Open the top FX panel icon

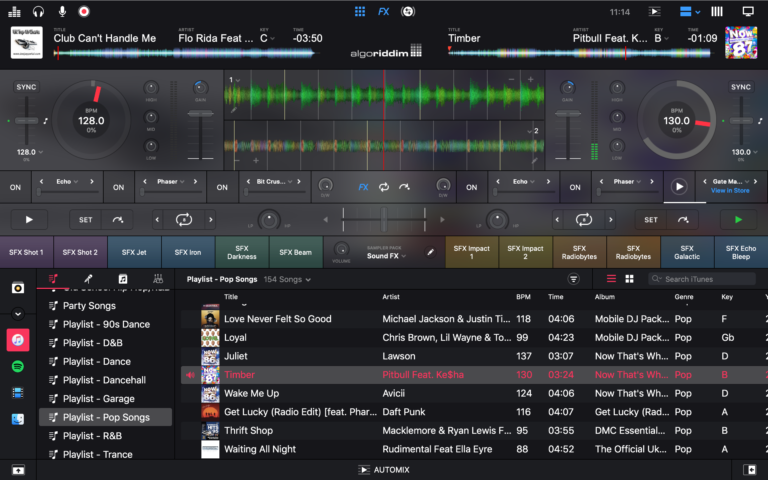click(384, 11)
